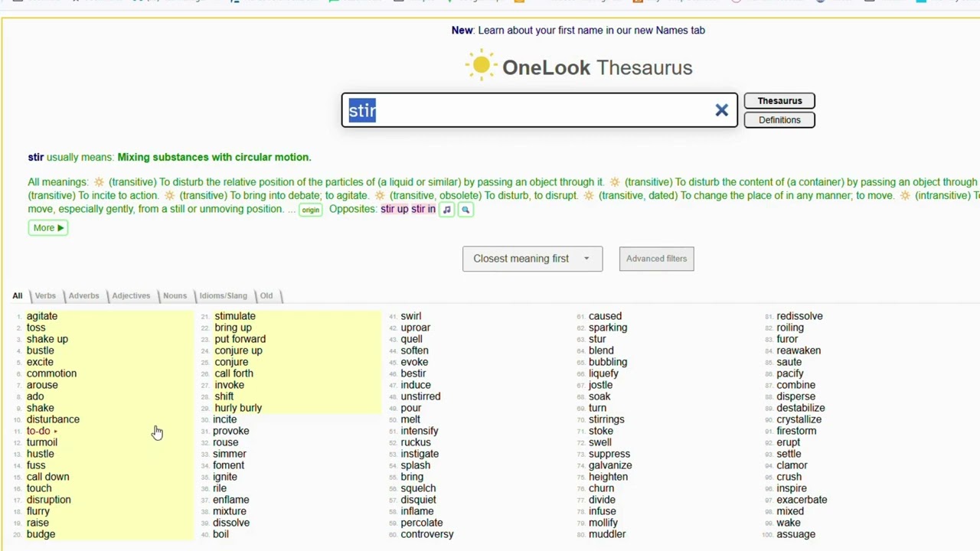Select the All tab

click(17, 295)
